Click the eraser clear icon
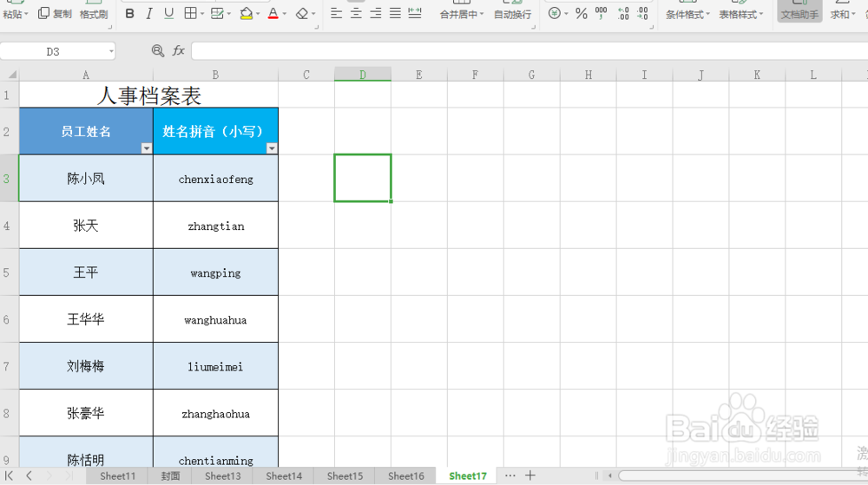Image resolution: width=868 pixels, height=485 pixels. [302, 14]
